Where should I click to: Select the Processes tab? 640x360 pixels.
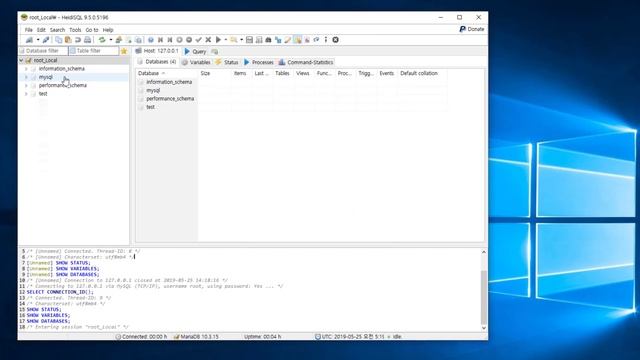pos(259,62)
